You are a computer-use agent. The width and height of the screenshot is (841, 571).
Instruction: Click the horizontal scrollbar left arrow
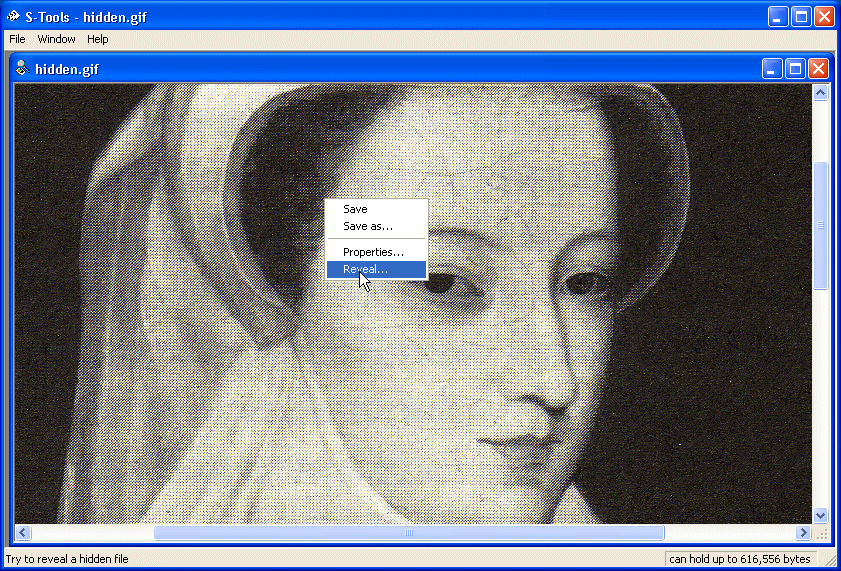click(x=23, y=532)
